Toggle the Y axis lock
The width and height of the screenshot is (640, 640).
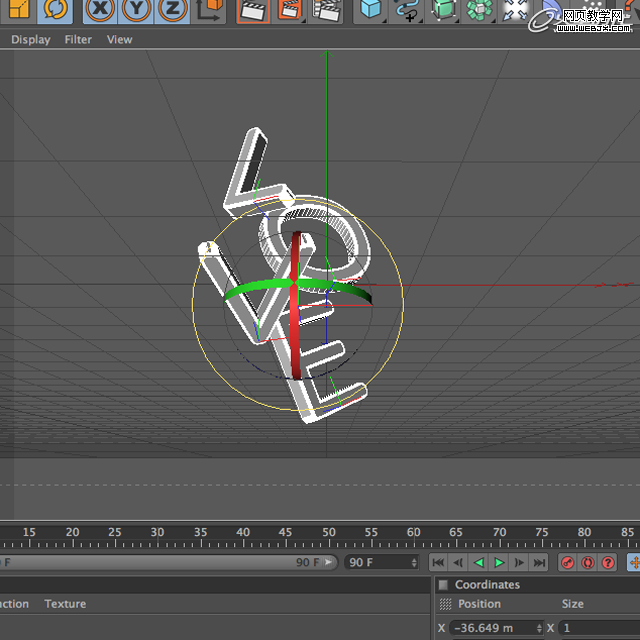[x=137, y=10]
